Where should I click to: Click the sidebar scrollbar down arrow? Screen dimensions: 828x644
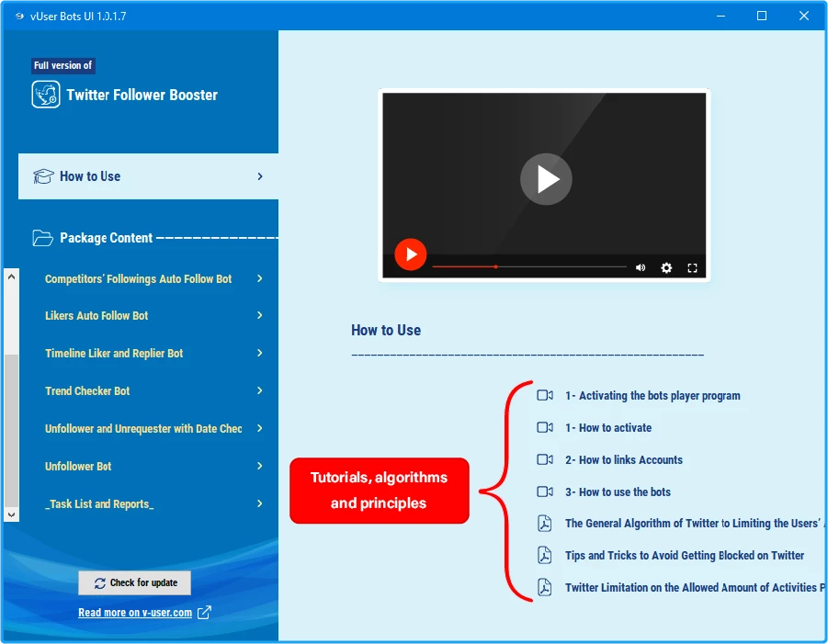point(11,514)
